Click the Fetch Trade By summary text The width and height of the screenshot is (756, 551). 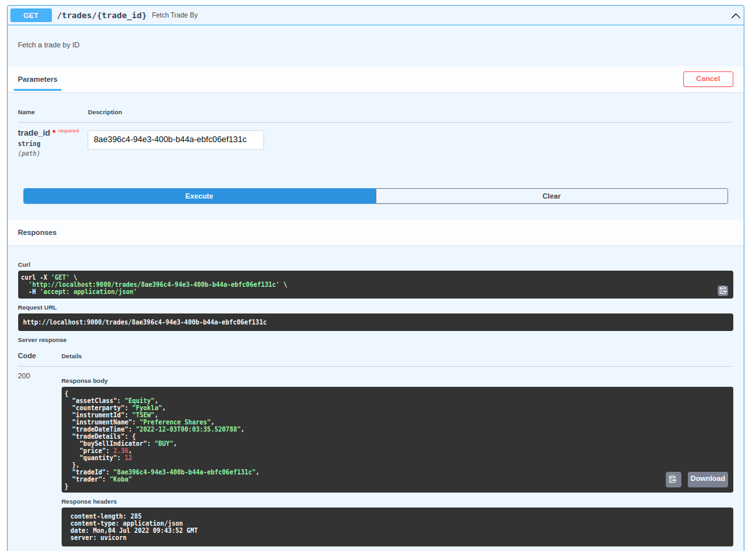(x=176, y=15)
